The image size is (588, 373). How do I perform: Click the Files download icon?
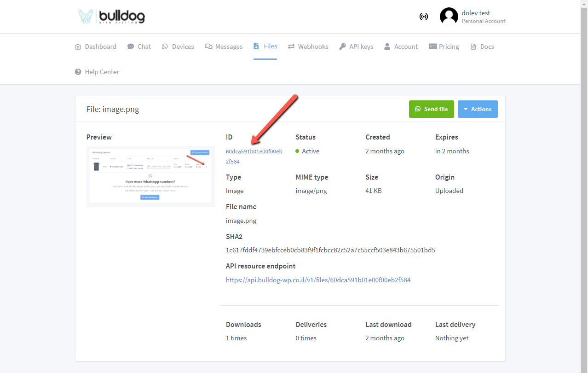coord(256,46)
